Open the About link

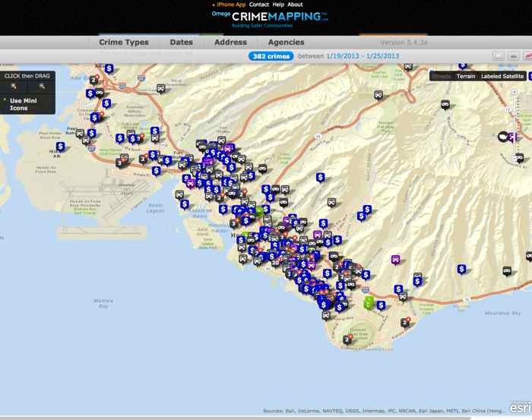coord(295,5)
